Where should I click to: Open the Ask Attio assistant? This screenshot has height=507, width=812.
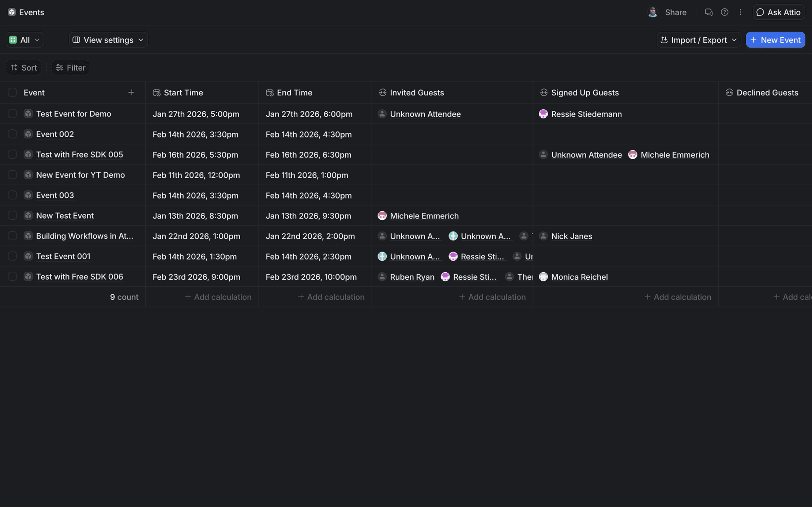778,12
